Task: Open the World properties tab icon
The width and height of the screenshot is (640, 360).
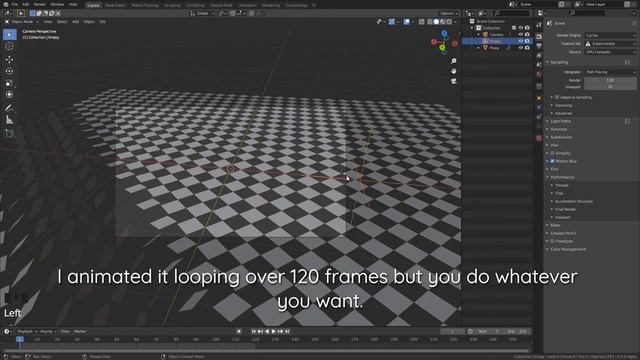Action: tap(539, 74)
